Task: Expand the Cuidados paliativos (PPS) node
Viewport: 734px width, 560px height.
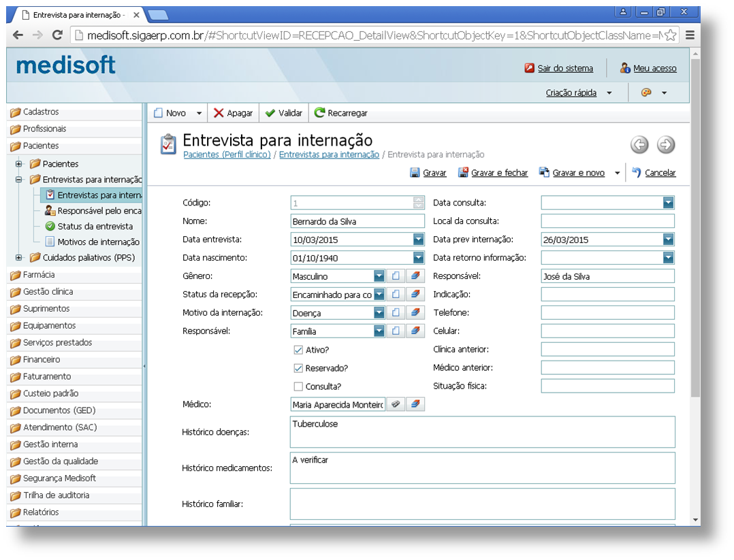Action: (19, 257)
